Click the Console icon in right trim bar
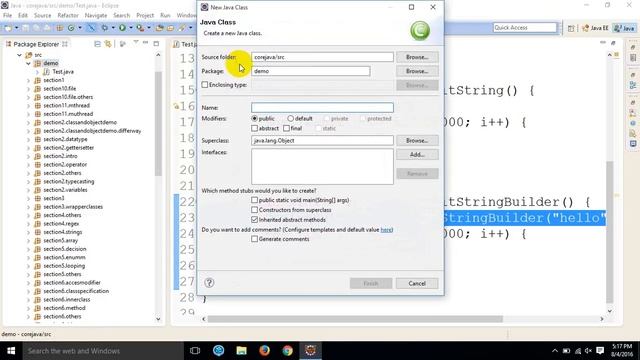The height and width of the screenshot is (360, 640). (x=633, y=144)
